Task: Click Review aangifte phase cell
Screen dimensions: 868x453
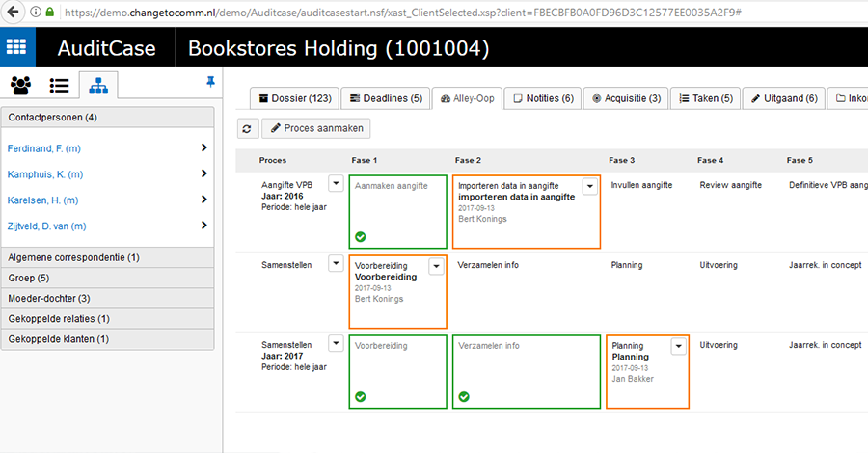Action: pos(731,185)
